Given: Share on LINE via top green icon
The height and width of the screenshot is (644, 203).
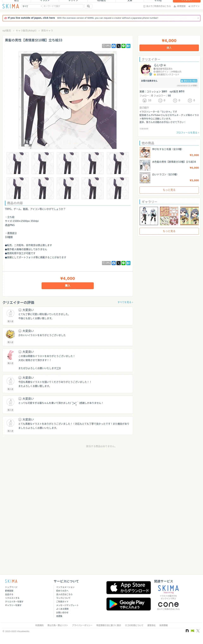Looking at the screenshot, I should tap(123, 46).
